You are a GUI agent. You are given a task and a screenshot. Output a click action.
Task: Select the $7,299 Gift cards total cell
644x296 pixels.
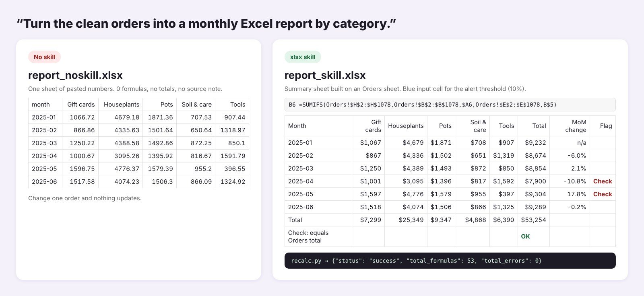pyautogui.click(x=368, y=220)
